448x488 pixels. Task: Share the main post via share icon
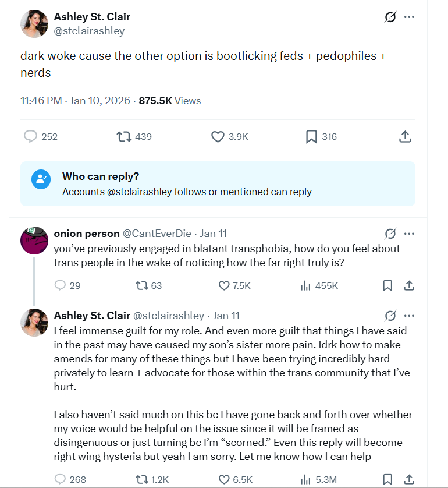(x=406, y=136)
